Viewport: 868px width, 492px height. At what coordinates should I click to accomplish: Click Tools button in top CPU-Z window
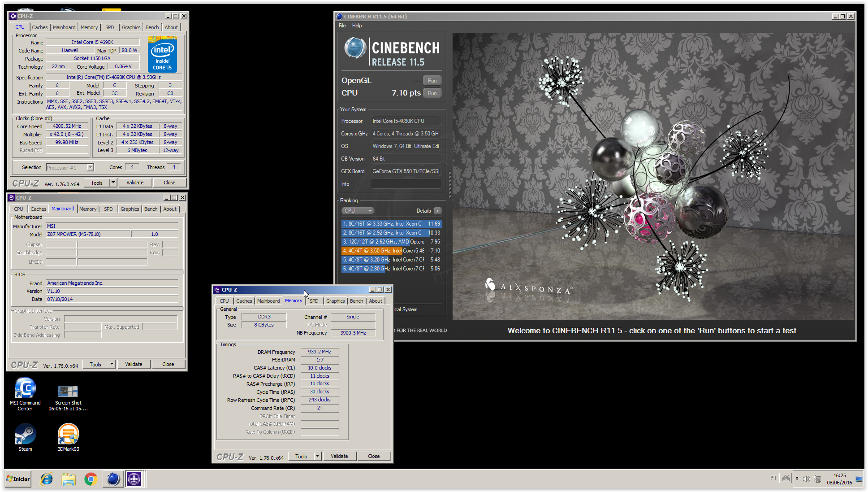pos(97,183)
